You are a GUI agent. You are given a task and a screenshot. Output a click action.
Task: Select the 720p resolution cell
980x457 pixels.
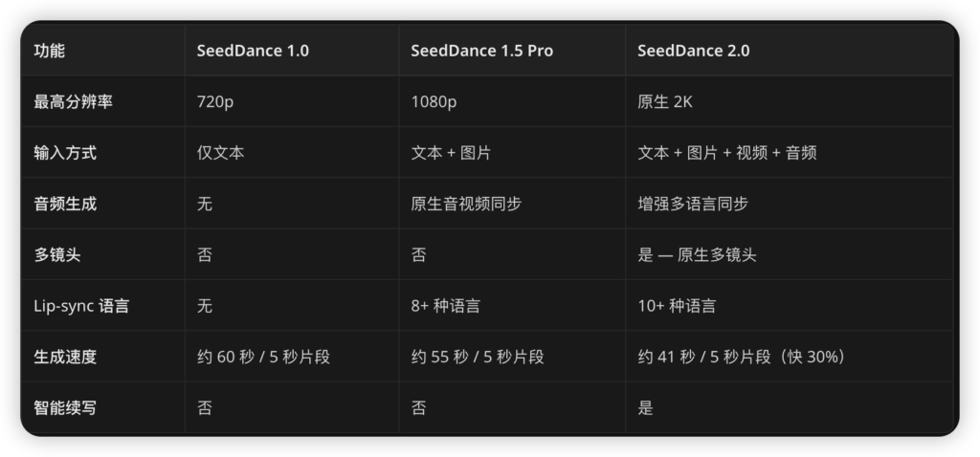[x=215, y=101]
